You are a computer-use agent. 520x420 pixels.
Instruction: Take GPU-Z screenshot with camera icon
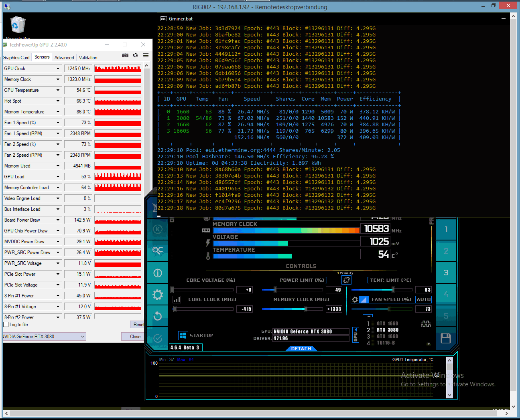[125, 55]
